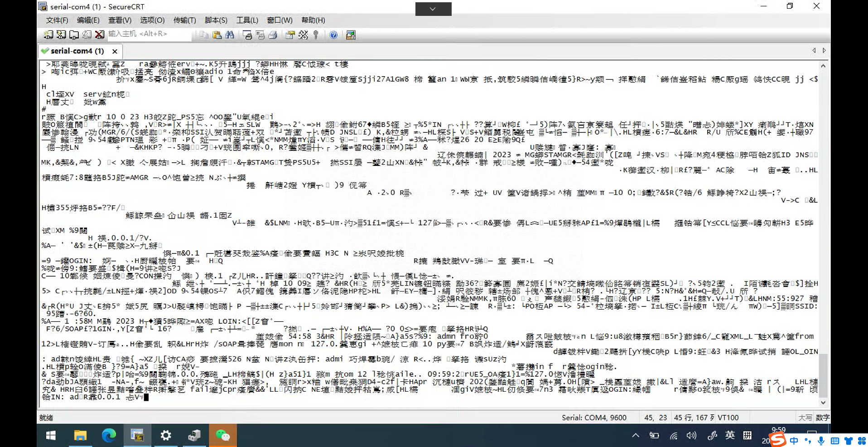The height and width of the screenshot is (447, 868).
Task: Open the 编辑(E) menu
Action: pos(88,20)
